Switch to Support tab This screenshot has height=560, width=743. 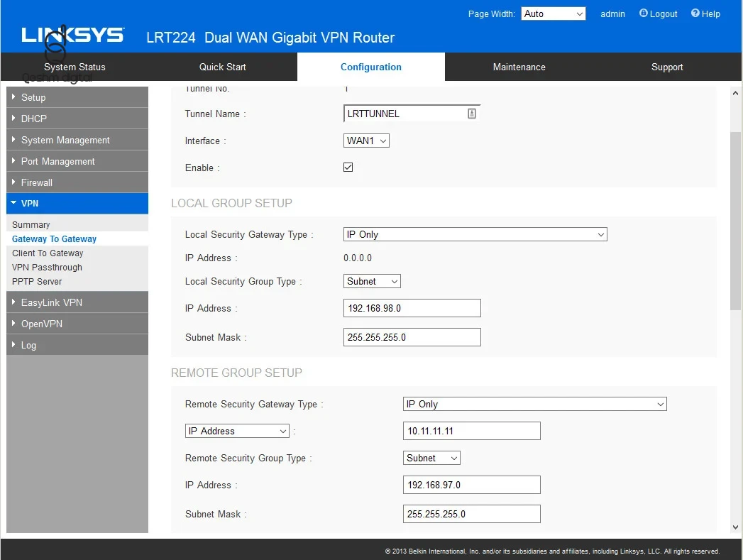point(667,67)
